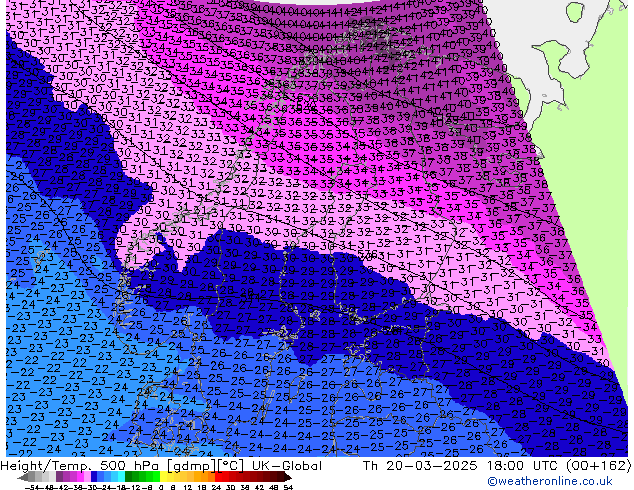Screen dimensions: 634x490
Task: Click the forecast offset '(00+162)'
Action: pyautogui.click(x=598, y=466)
